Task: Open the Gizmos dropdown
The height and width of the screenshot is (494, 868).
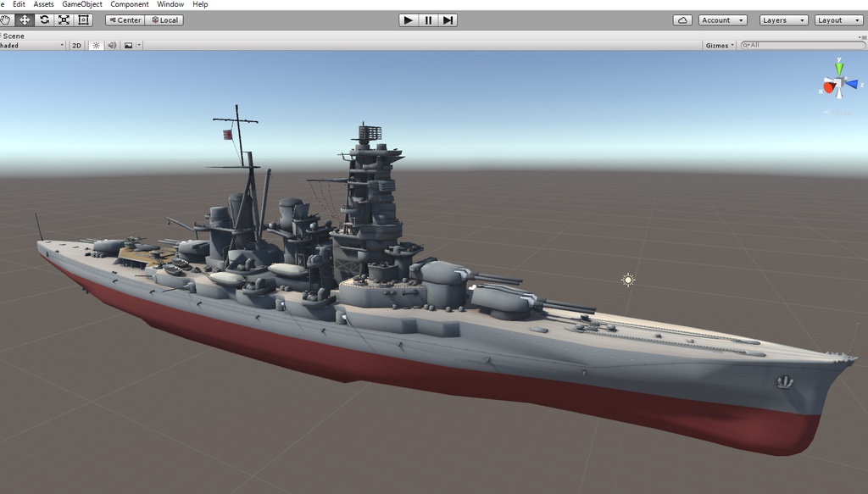Action: point(717,46)
